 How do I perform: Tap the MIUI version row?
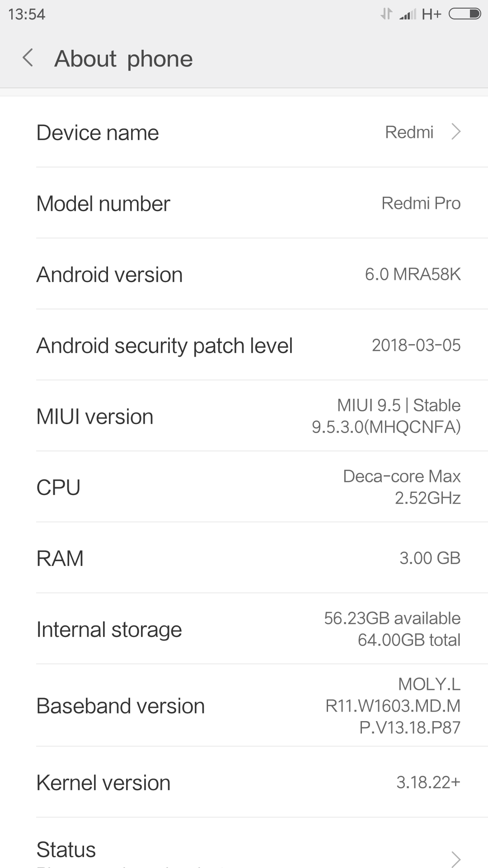point(244,416)
